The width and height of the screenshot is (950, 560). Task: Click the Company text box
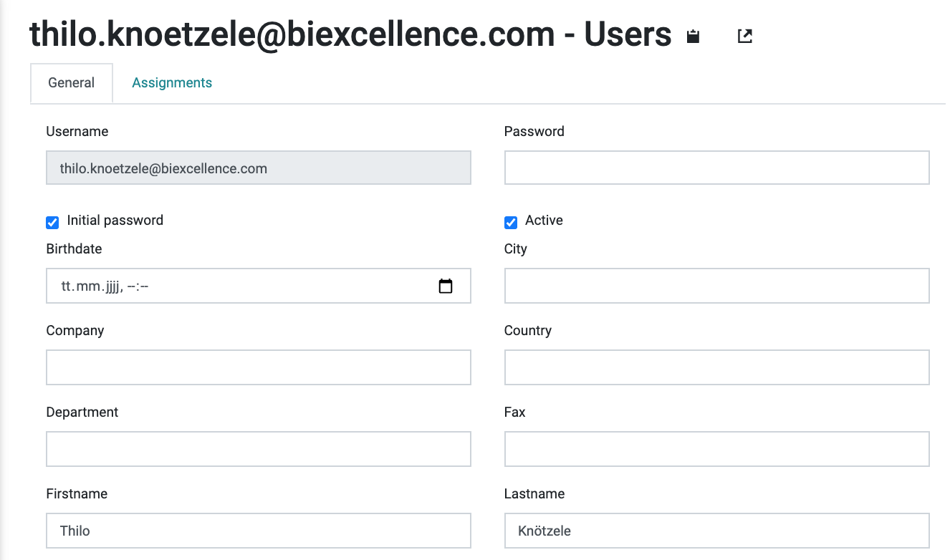(259, 367)
